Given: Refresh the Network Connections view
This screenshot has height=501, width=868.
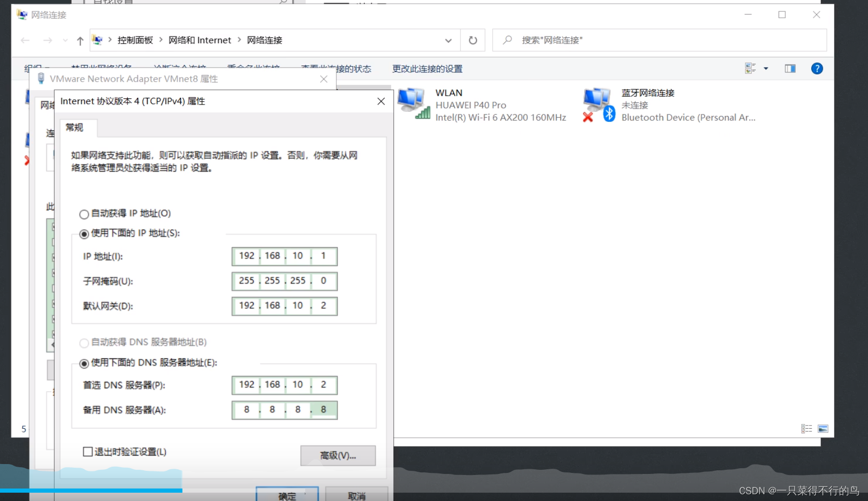Looking at the screenshot, I should tap(473, 40).
